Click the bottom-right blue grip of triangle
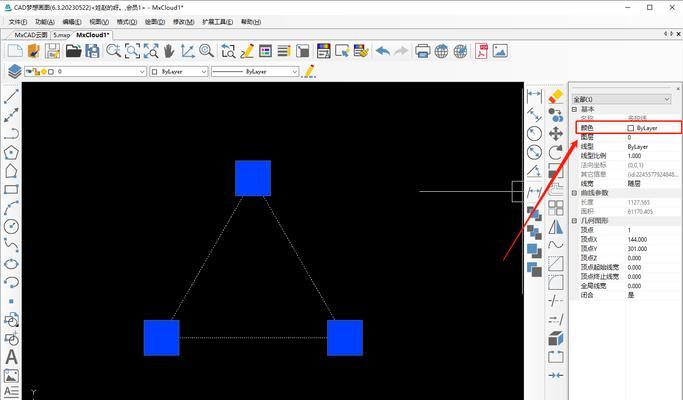Screen dimensions: 683x400 click(x=345, y=338)
